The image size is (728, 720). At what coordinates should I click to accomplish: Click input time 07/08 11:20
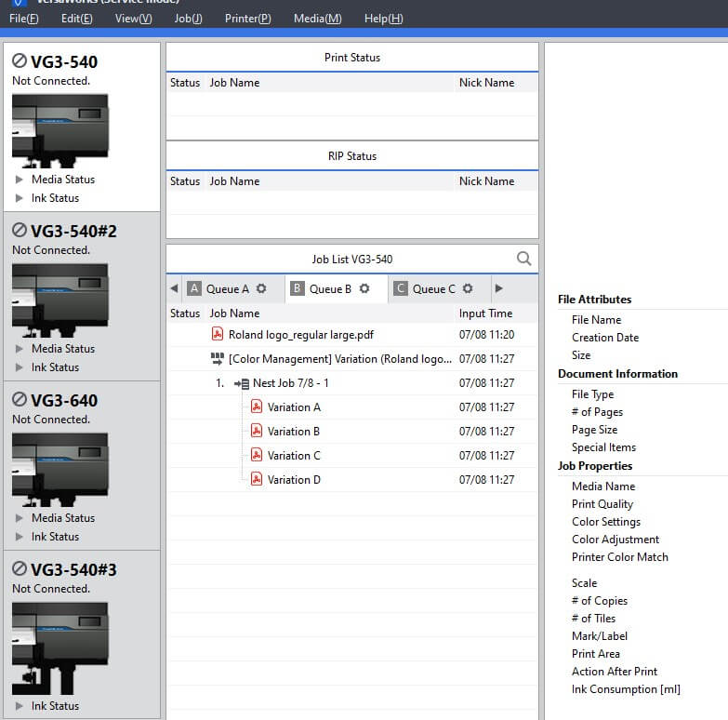point(486,335)
